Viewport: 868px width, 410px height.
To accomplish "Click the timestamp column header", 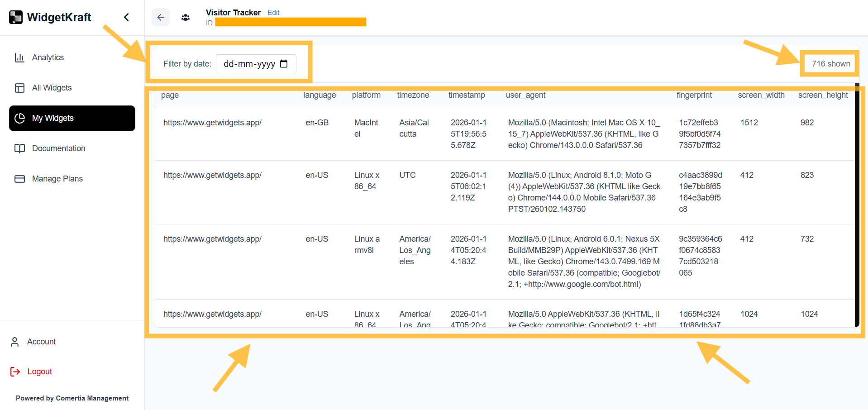I will 466,95.
